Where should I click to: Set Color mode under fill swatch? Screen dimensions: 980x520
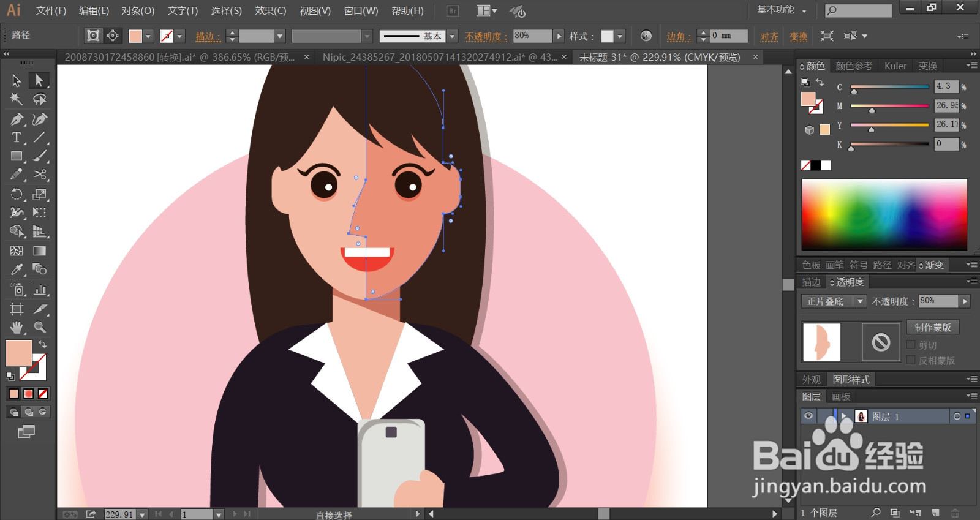(13, 393)
